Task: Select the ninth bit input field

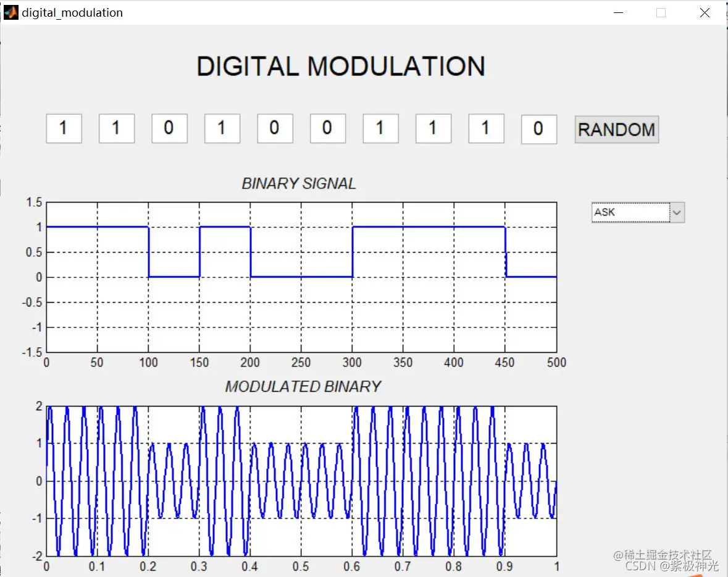Action: pyautogui.click(x=486, y=128)
